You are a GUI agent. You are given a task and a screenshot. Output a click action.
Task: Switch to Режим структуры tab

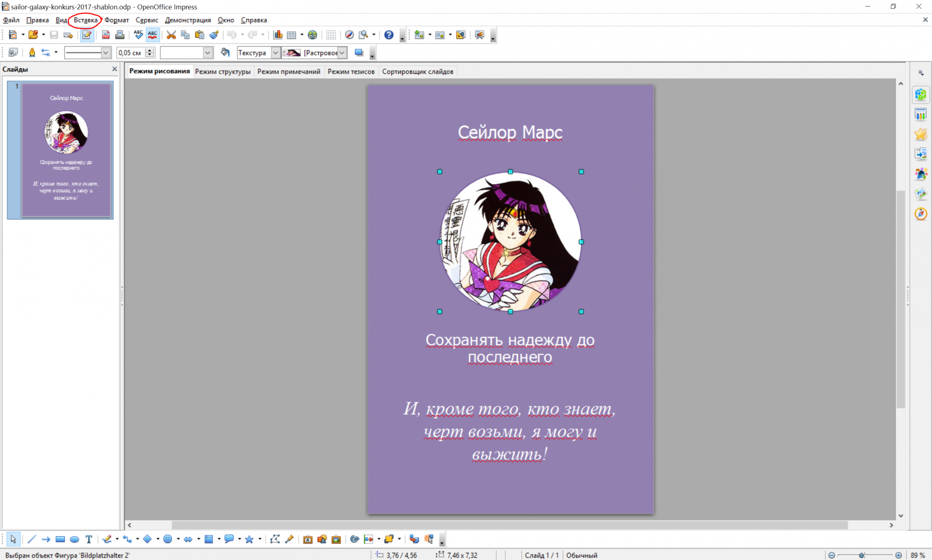click(223, 71)
